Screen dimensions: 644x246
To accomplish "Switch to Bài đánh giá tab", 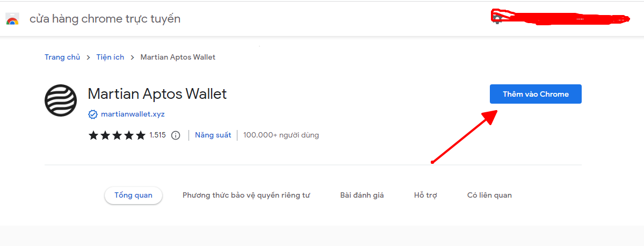I will point(362,196).
